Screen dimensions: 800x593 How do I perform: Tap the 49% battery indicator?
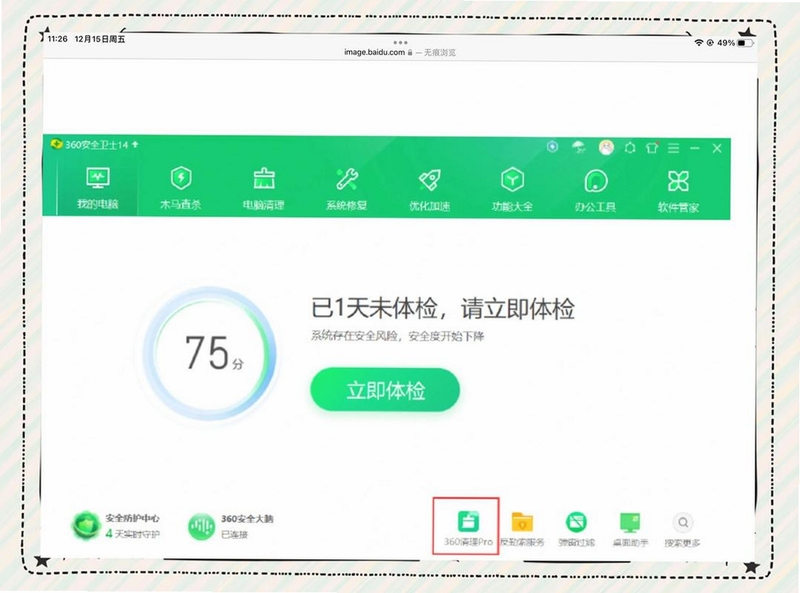(735, 43)
